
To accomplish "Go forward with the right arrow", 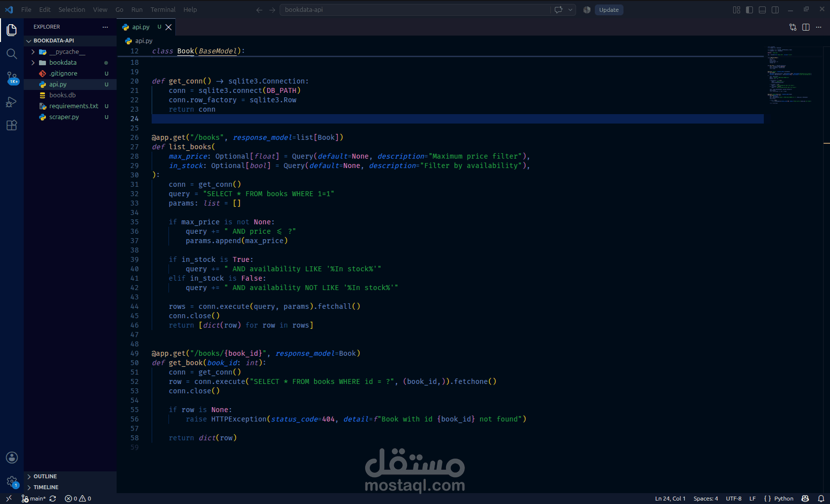I will [x=272, y=10].
